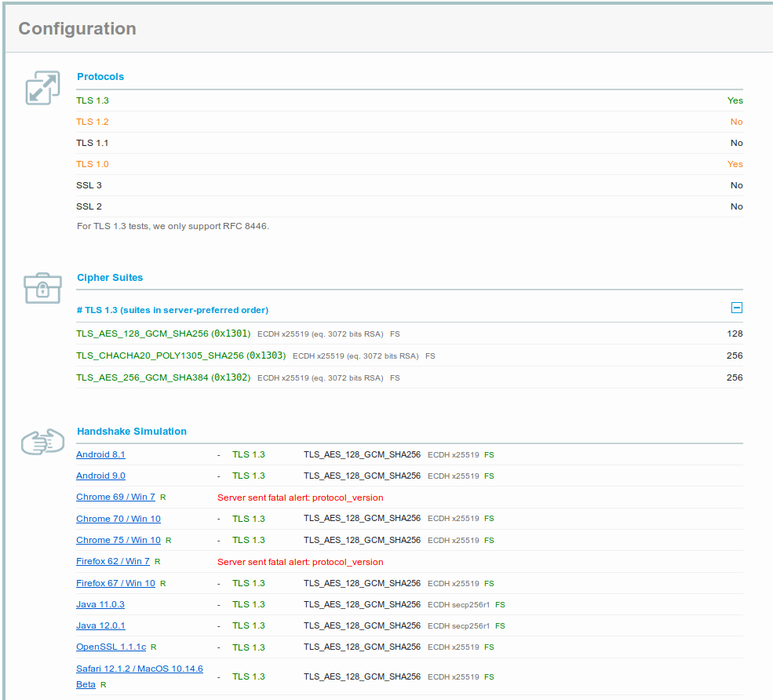Click the Cipher Suites section heading
Screen dimensions: 773x700
(x=110, y=277)
